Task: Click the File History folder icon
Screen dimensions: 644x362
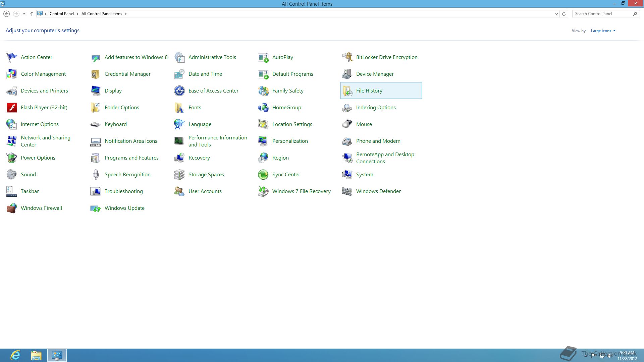Action: (347, 91)
